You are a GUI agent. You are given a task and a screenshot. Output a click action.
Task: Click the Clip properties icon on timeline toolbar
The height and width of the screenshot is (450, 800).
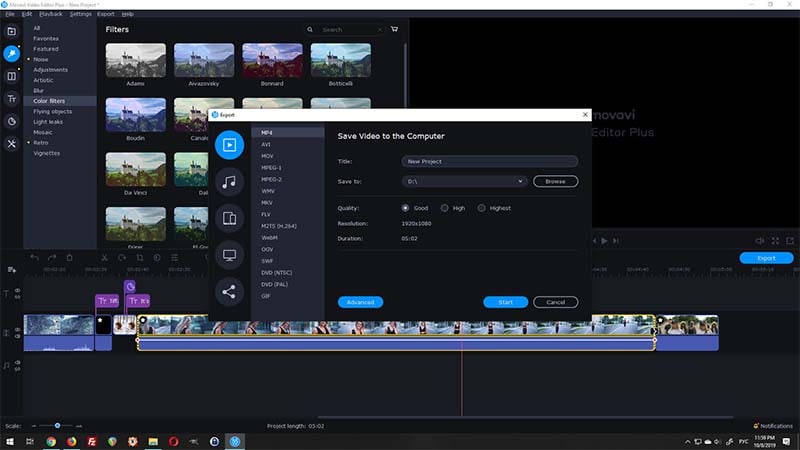click(x=174, y=258)
